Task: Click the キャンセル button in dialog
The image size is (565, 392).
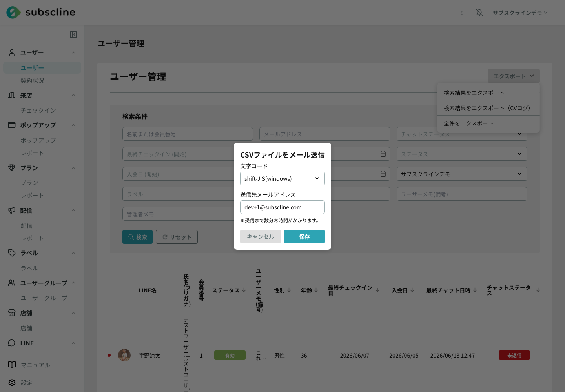Action: pos(261,236)
